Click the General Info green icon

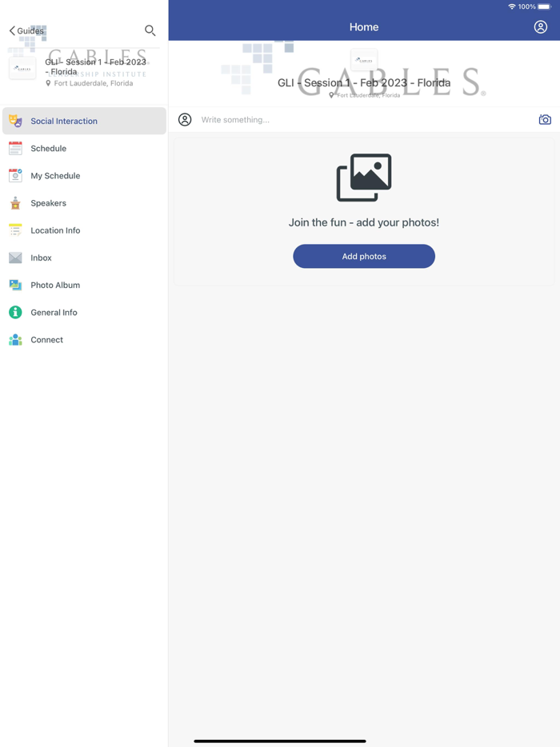coord(15,312)
